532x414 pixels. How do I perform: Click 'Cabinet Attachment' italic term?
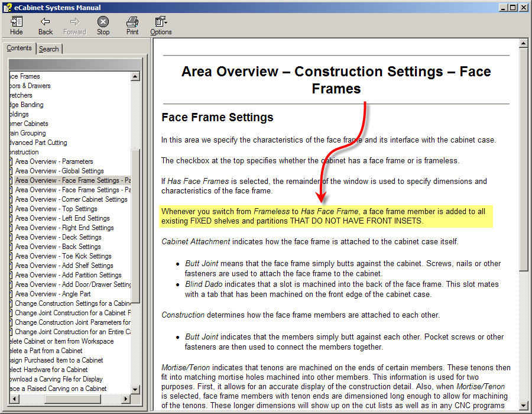[x=196, y=242]
